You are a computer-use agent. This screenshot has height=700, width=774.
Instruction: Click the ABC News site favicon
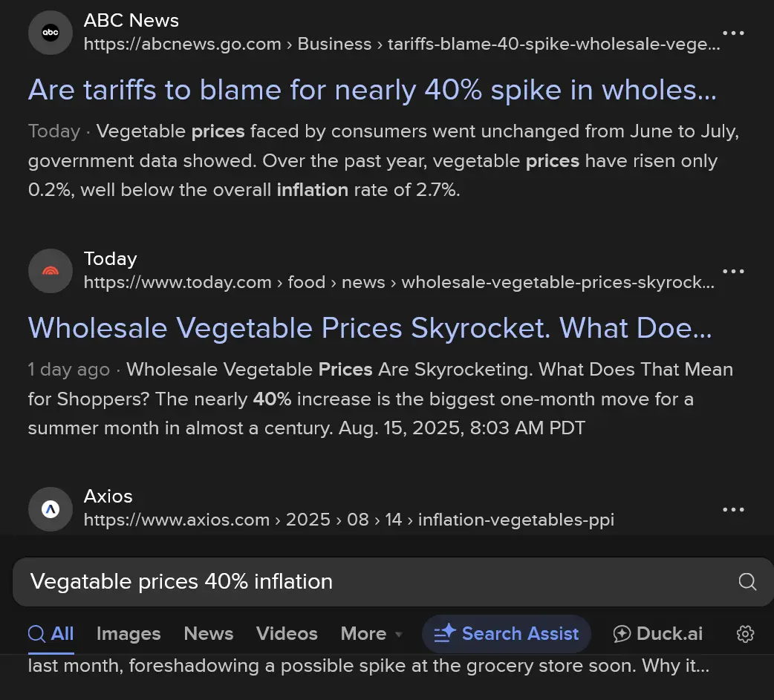click(x=51, y=33)
